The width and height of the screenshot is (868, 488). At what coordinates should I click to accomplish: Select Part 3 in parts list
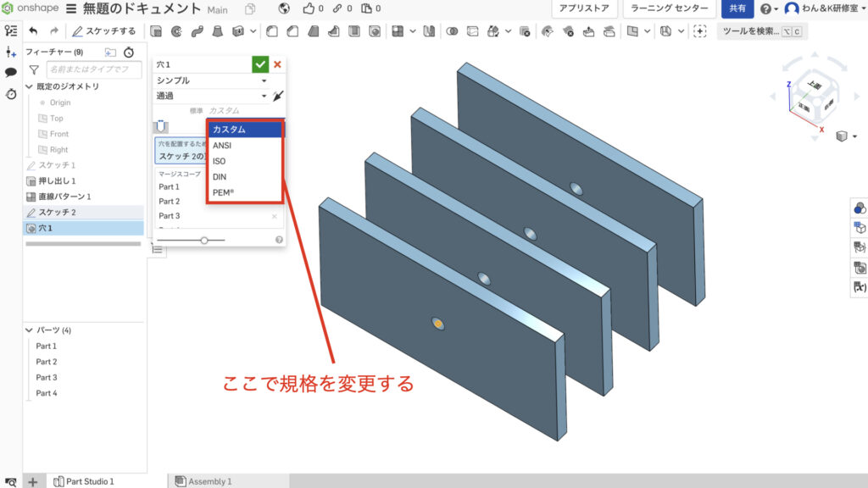coord(47,377)
